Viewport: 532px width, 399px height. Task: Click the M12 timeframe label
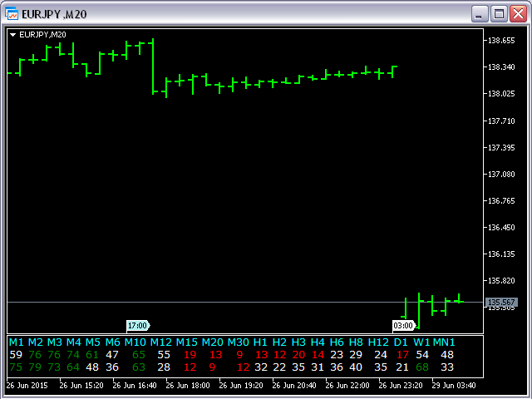(160, 342)
